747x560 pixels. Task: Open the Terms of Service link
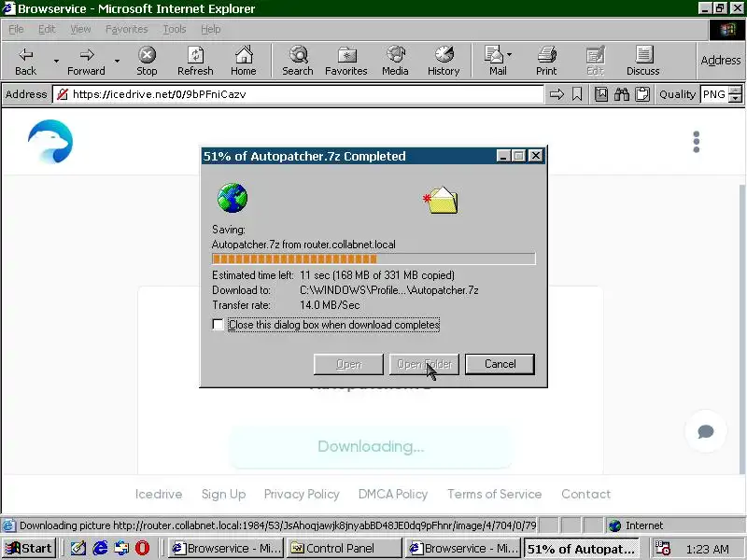click(x=495, y=494)
